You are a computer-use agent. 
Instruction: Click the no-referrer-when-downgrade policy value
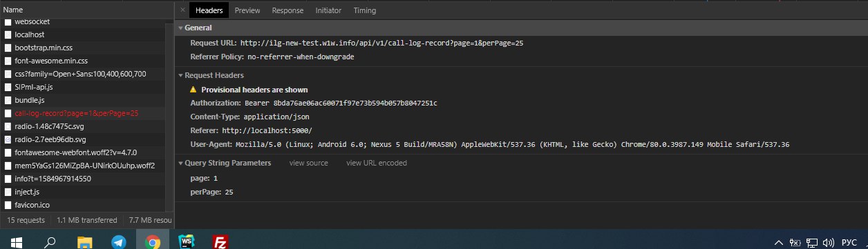pos(301,57)
